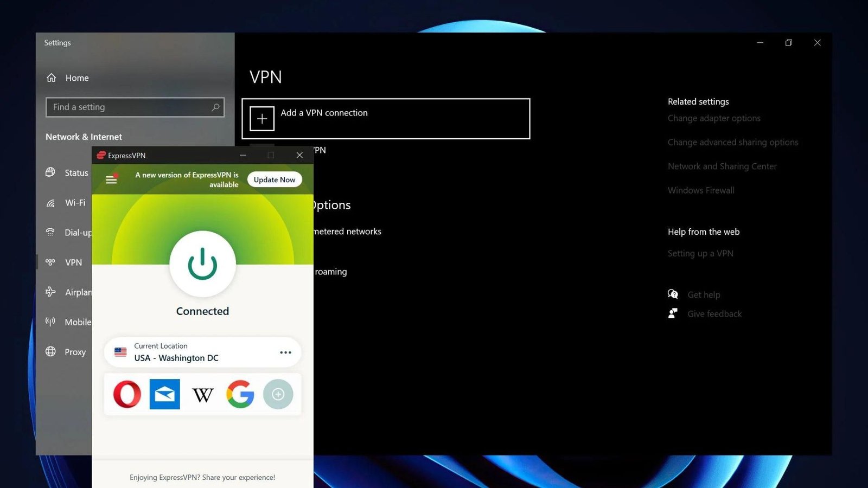Click the Related settings heading
868x488 pixels.
698,101
